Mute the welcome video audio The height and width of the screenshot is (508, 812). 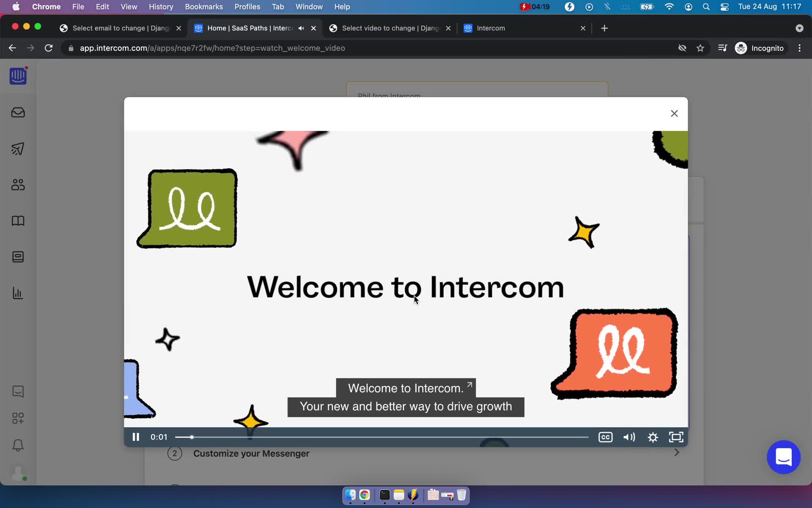coord(629,436)
